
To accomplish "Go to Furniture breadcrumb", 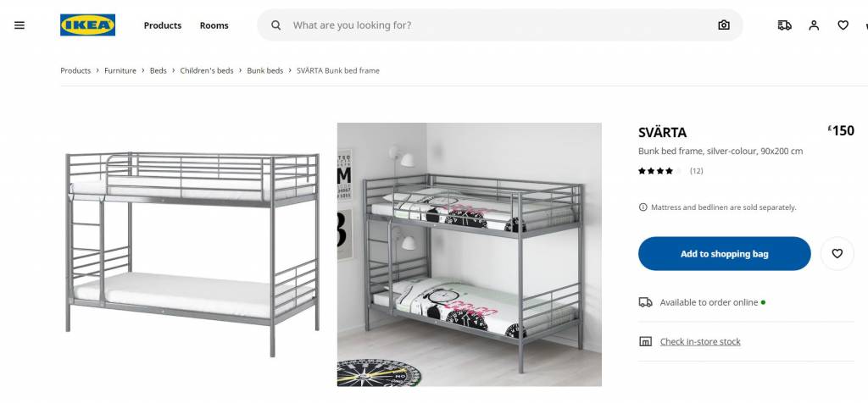I will pyautogui.click(x=120, y=71).
